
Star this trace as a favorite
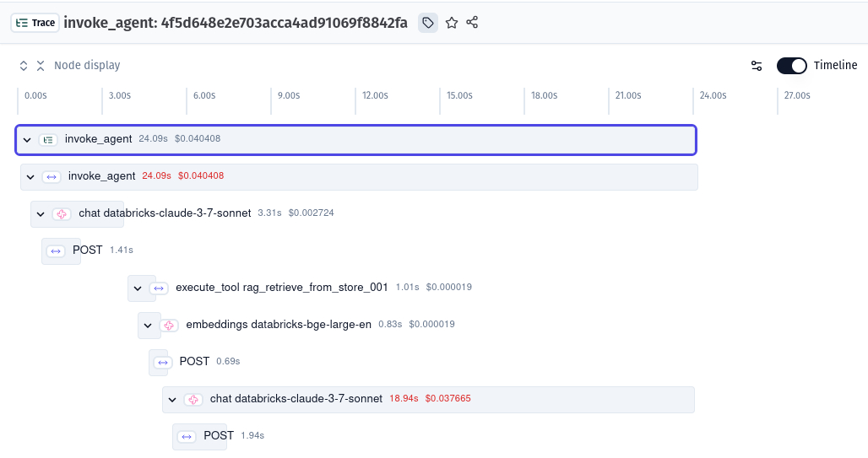tap(452, 23)
